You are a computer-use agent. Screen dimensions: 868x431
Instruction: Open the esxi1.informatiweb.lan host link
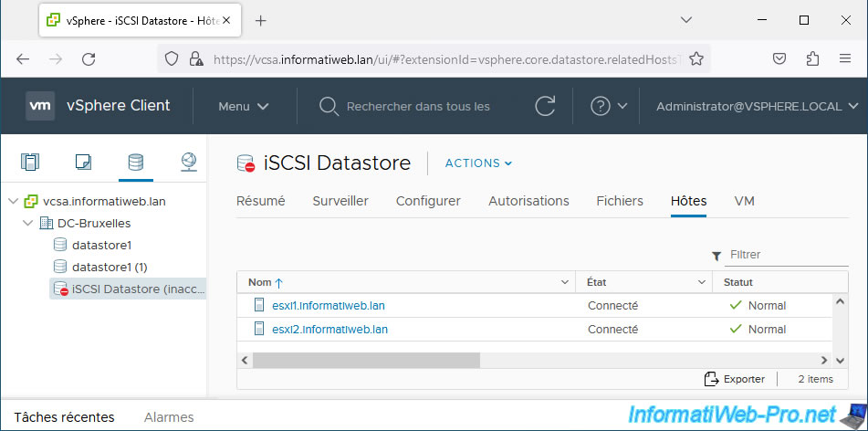329,305
